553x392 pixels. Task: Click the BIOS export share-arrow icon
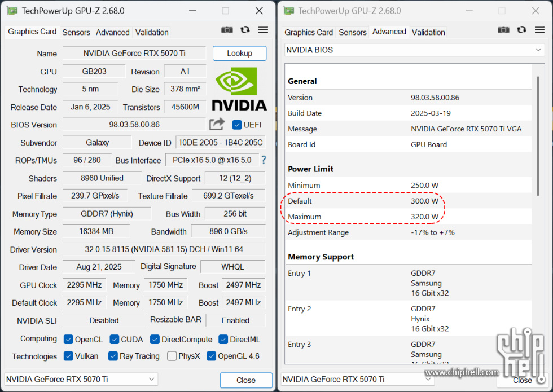(x=217, y=124)
